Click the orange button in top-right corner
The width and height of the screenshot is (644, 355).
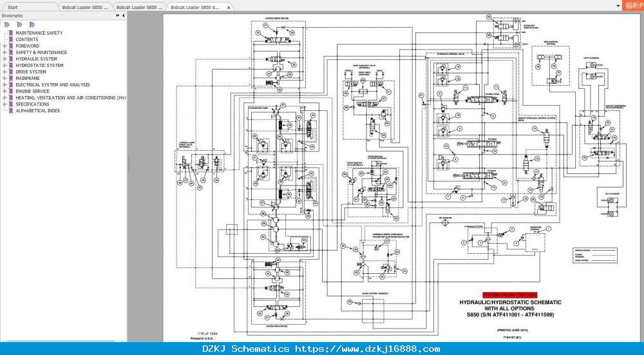pos(633,6)
